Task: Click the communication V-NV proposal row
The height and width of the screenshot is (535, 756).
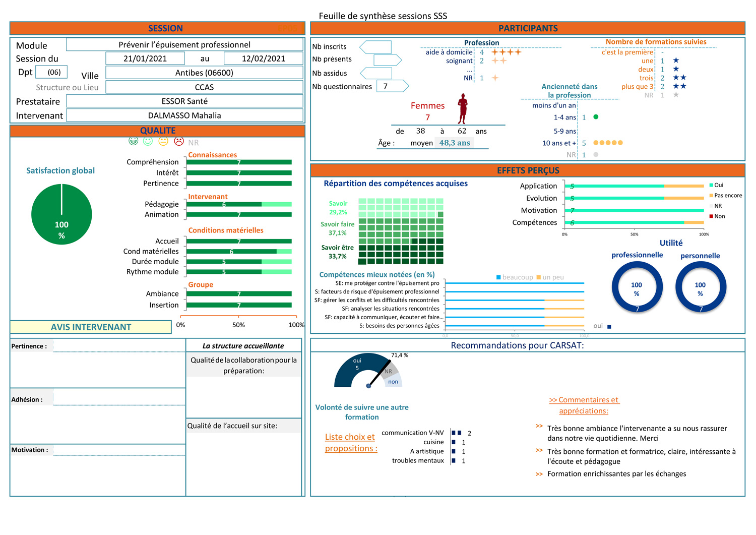Action: tap(426, 433)
